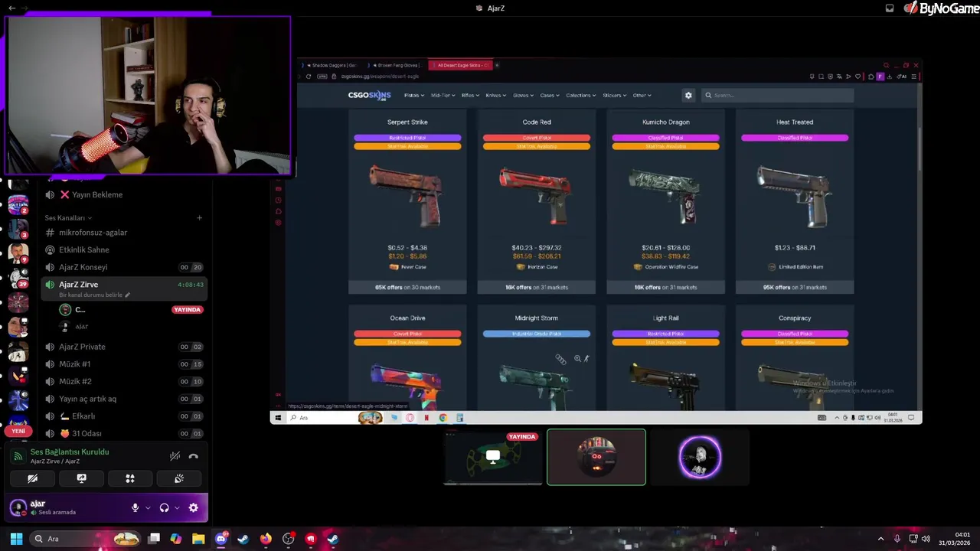Join the AjarZ Private voice channel
980x551 pixels.
pyautogui.click(x=123, y=347)
